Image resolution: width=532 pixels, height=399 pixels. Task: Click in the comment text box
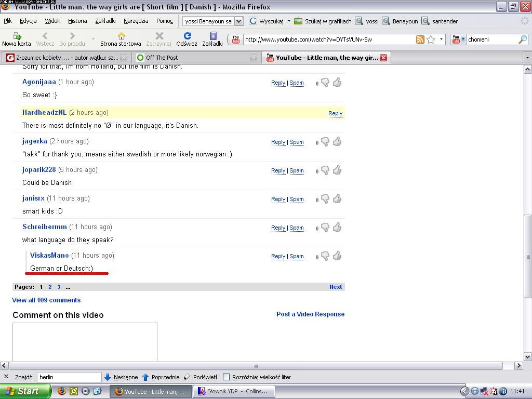[x=85, y=341]
